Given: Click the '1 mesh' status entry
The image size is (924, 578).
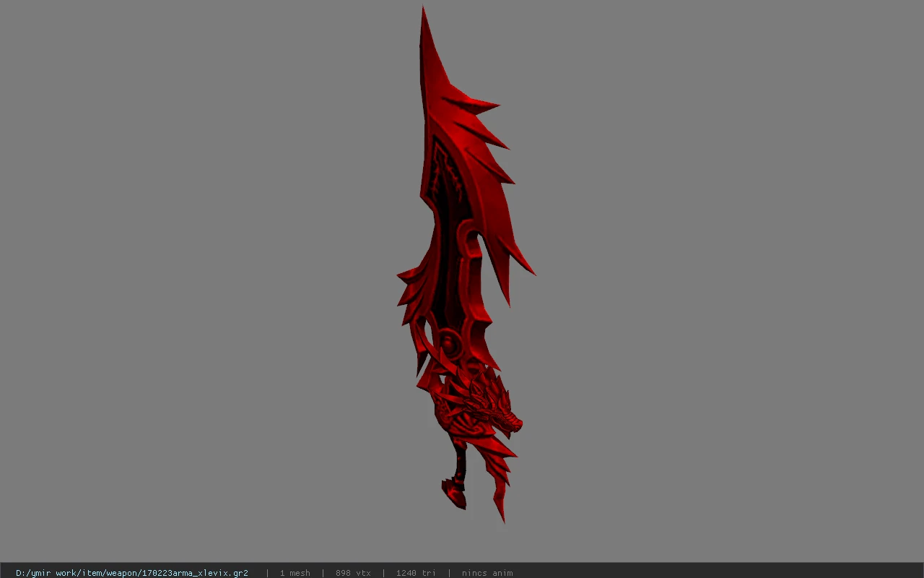Looking at the screenshot, I should tap(295, 573).
